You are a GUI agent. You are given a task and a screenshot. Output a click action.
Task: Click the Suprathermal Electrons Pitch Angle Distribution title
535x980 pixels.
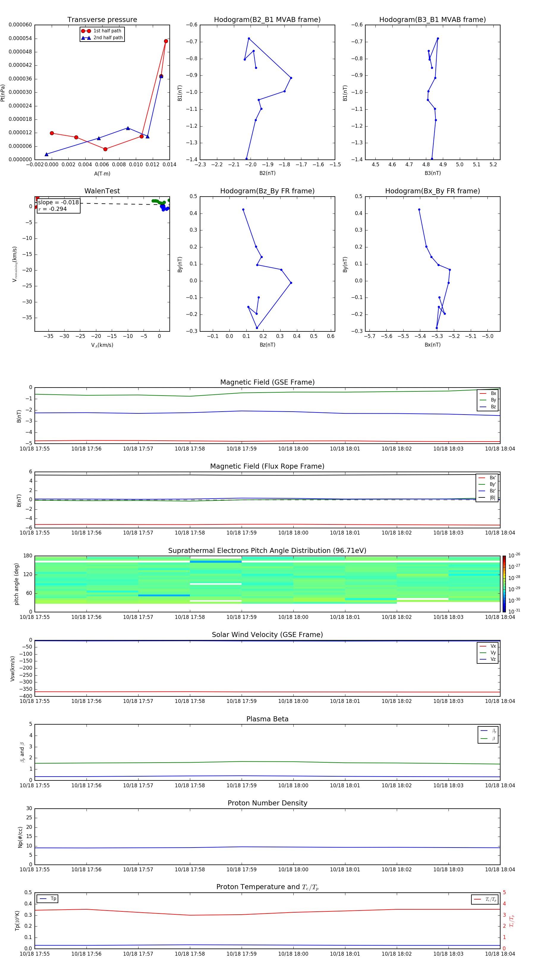pos(267,551)
